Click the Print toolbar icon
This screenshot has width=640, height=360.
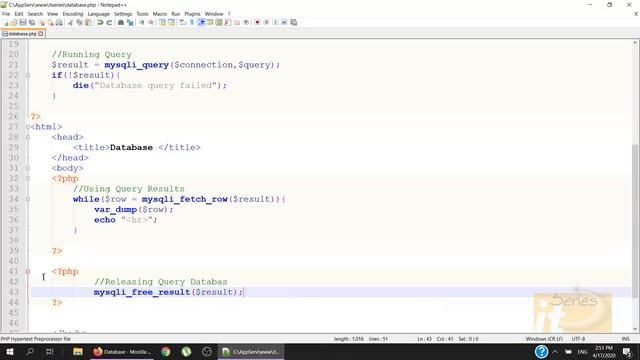click(59, 22)
